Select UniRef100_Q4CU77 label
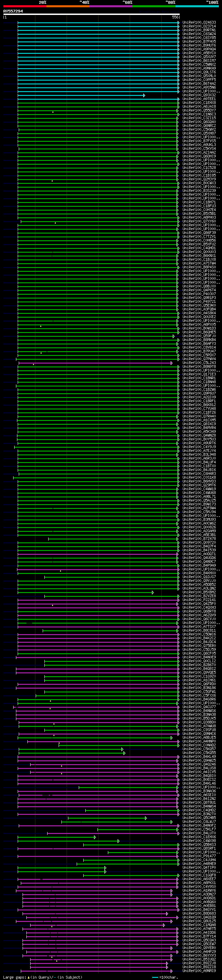The image size is (222, 980). coord(199,707)
